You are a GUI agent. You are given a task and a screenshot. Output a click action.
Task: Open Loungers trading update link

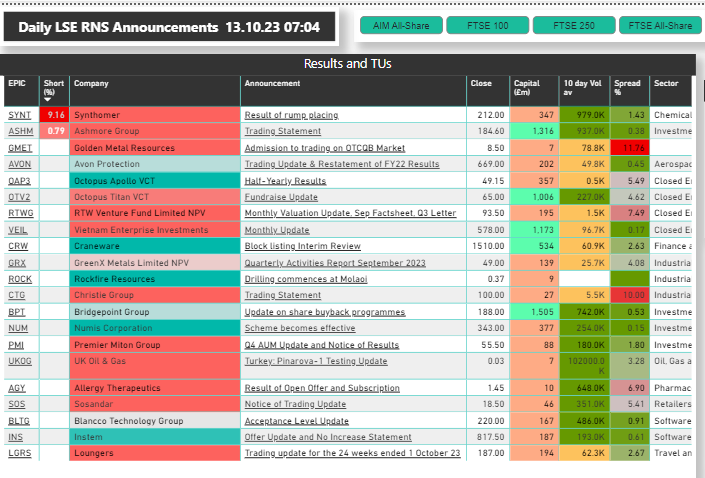pyautogui.click(x=352, y=453)
